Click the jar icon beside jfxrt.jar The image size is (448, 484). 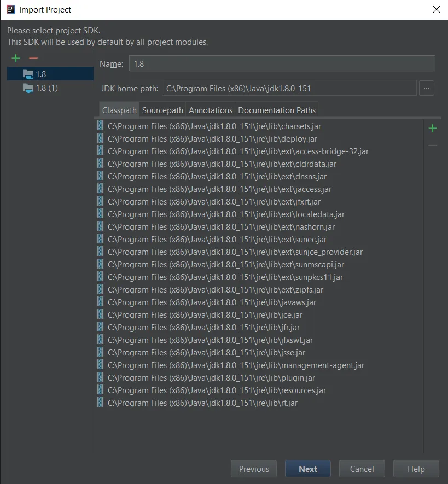tap(100, 201)
